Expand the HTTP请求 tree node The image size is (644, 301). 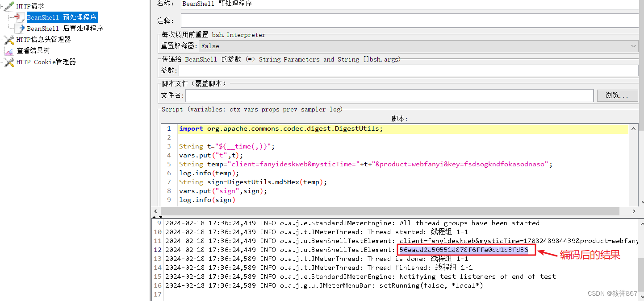tap(3, 6)
